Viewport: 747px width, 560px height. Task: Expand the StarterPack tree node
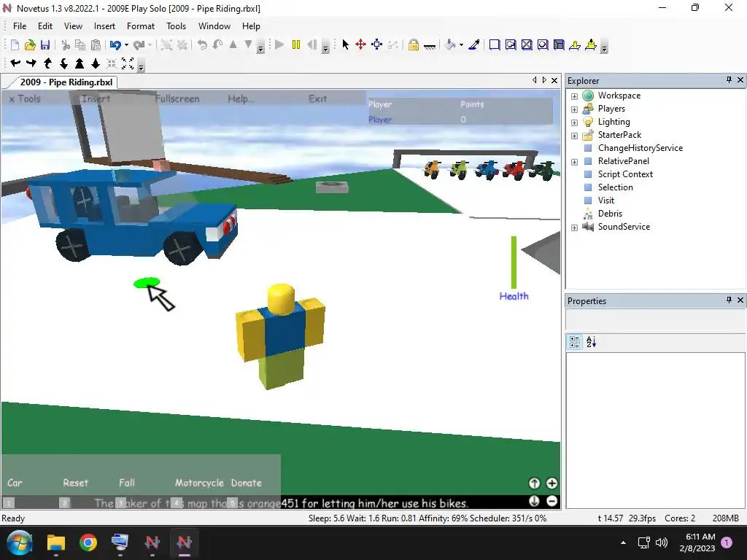point(575,136)
